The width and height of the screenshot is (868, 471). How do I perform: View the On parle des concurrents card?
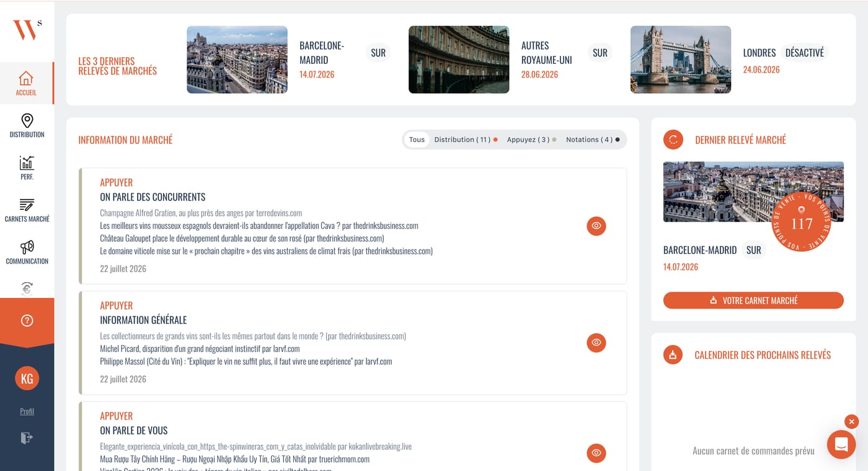[x=596, y=226]
